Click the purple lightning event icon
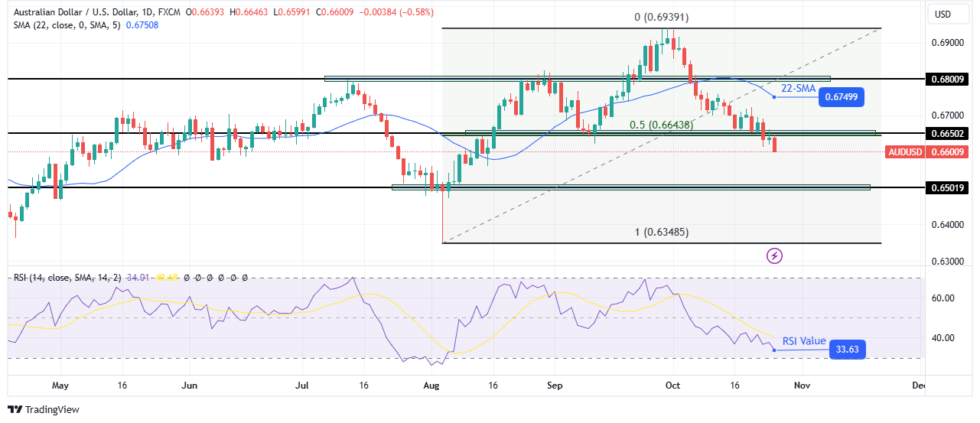Image resolution: width=980 pixels, height=423 pixels. [774, 255]
